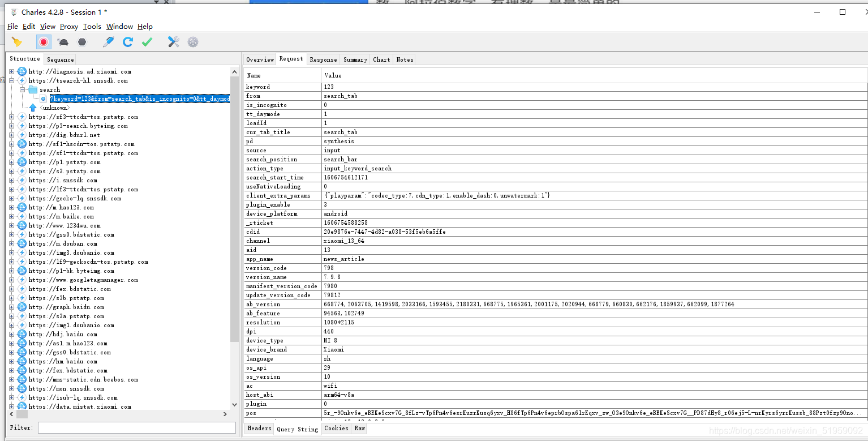
Task: Toggle throttling turtle icon
Action: point(63,42)
